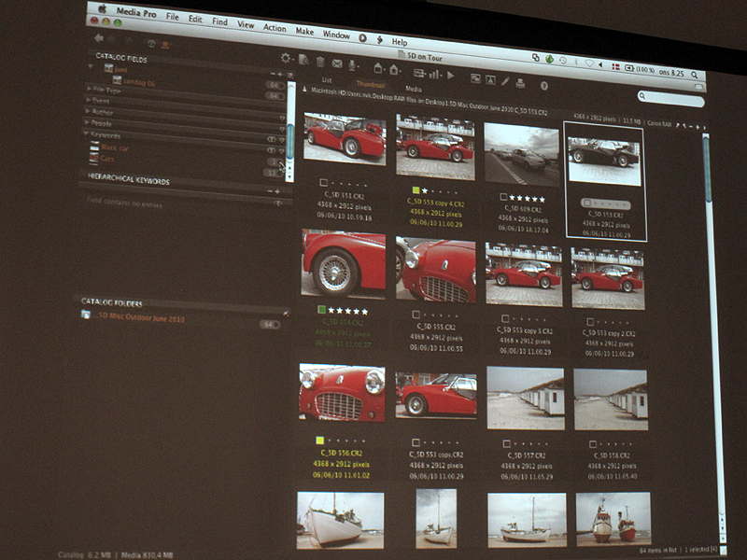Viewport: 747px width, 560px height.
Task: Toggle the eye indicator beside Black car keyword
Action: tap(272, 148)
